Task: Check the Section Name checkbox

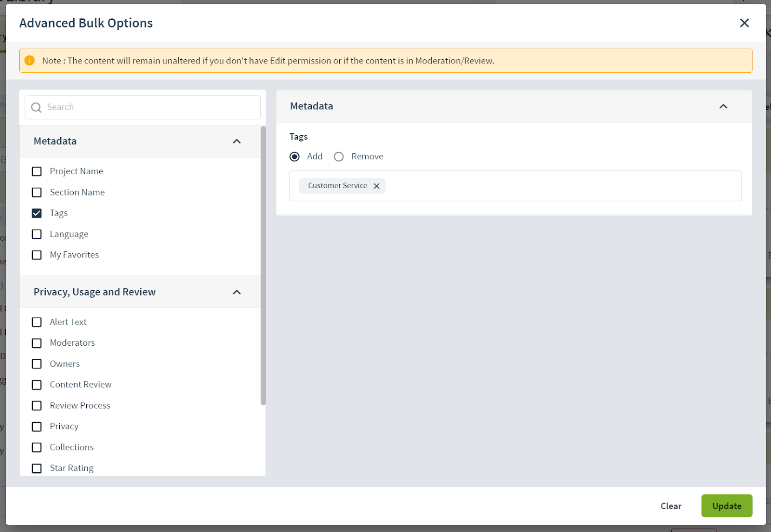Action: coord(37,193)
